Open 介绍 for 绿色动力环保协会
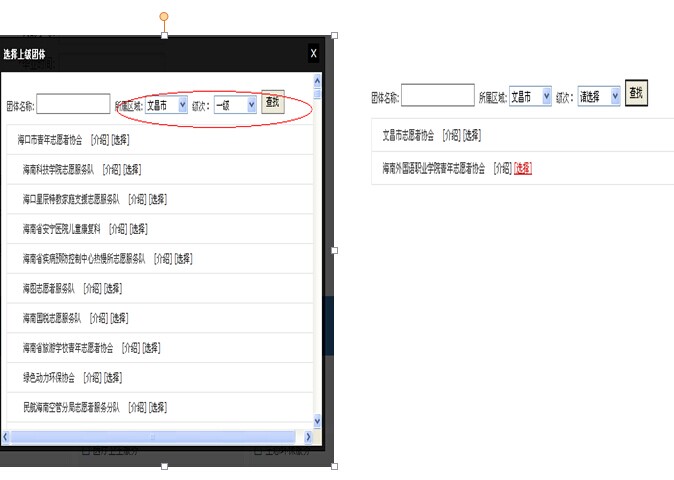Viewport: 674px width, 480px height. coord(93,378)
